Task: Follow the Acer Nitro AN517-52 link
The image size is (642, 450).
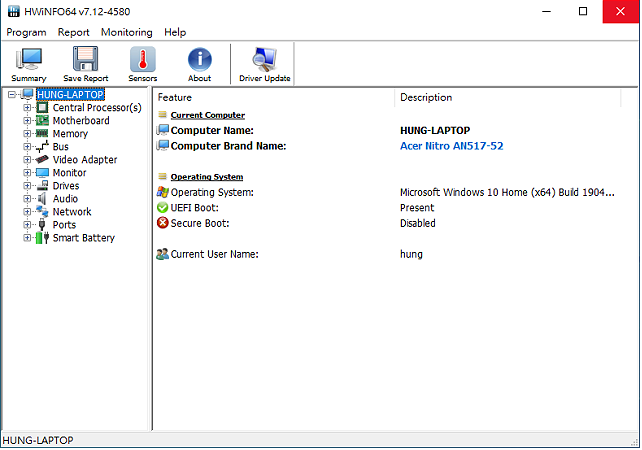Action: (x=452, y=146)
